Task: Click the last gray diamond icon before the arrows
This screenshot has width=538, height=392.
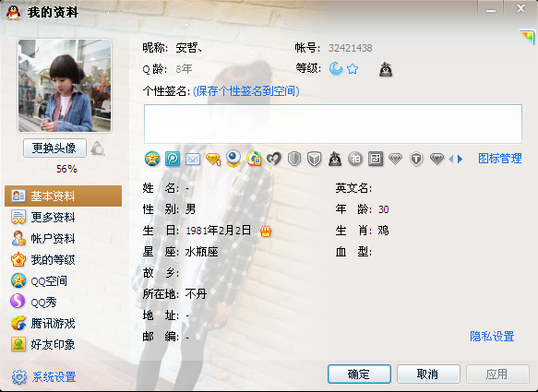Action: (436, 160)
